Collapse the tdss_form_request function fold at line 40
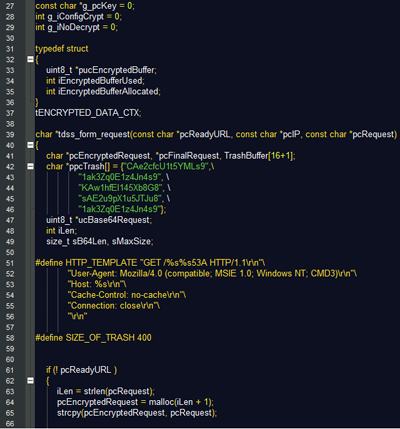This screenshot has width=400, height=429. point(30,145)
